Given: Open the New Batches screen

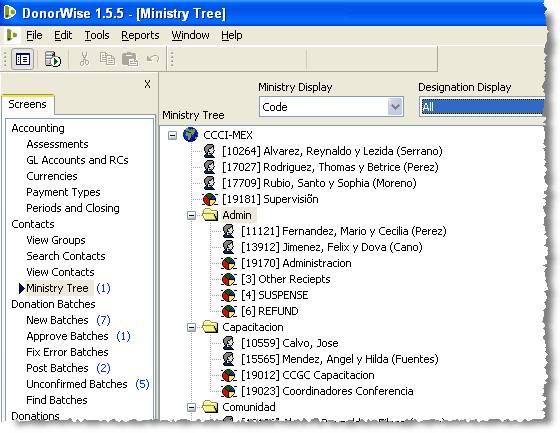Looking at the screenshot, I should tap(57, 320).
